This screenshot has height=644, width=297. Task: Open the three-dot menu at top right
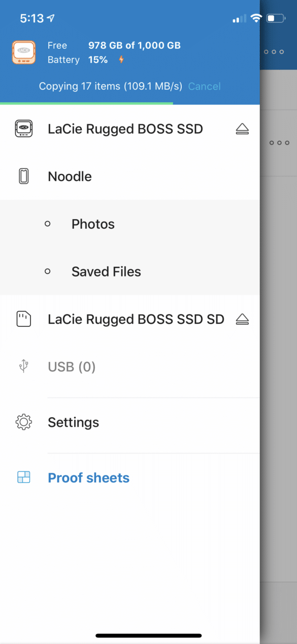click(x=274, y=52)
